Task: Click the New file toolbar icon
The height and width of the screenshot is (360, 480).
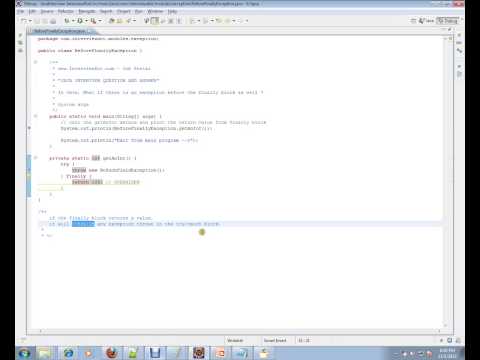Action: click(24, 21)
